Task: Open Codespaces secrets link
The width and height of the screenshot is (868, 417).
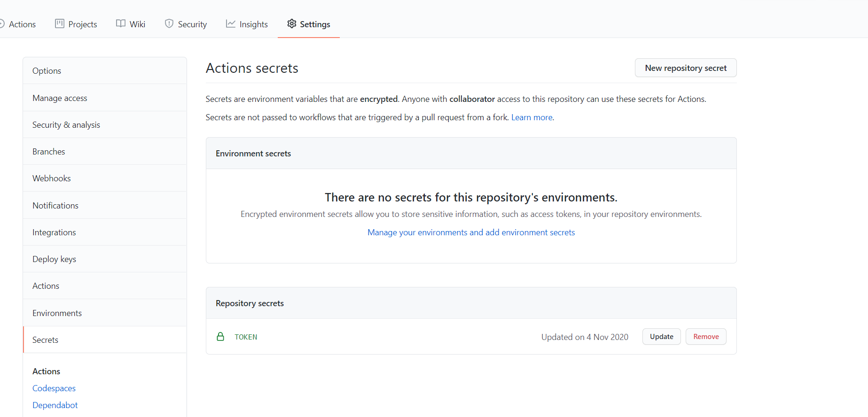Action: tap(54, 388)
